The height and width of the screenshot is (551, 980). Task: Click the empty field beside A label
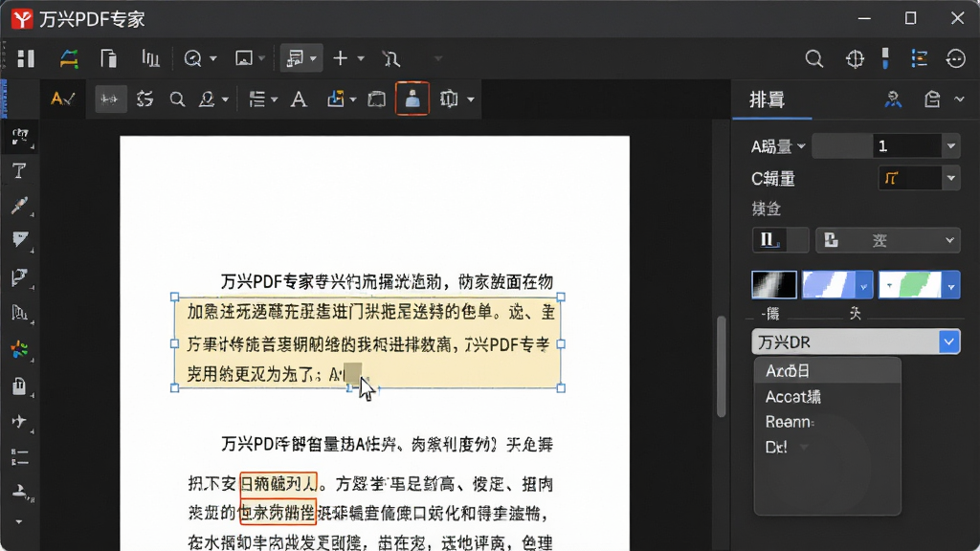tap(842, 146)
